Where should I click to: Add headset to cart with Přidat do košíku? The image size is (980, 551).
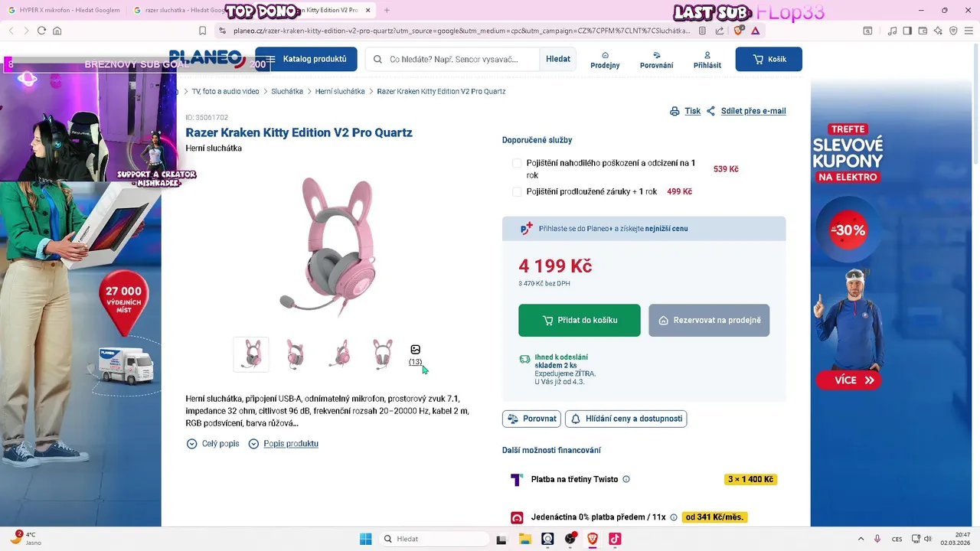tap(579, 320)
